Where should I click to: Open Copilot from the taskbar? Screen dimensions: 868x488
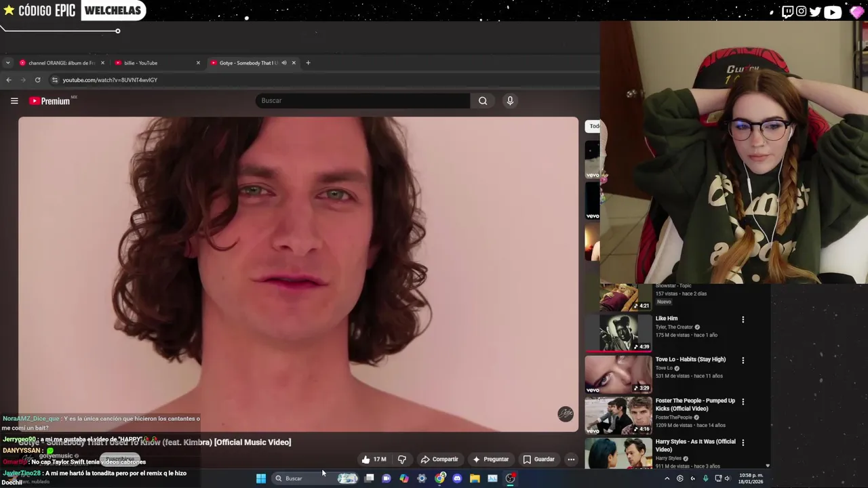click(404, 479)
